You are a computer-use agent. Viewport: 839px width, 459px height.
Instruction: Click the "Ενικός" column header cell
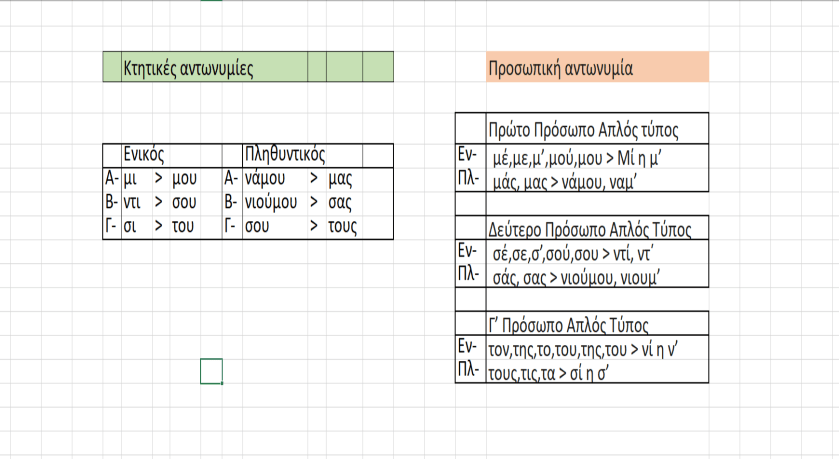click(x=143, y=155)
